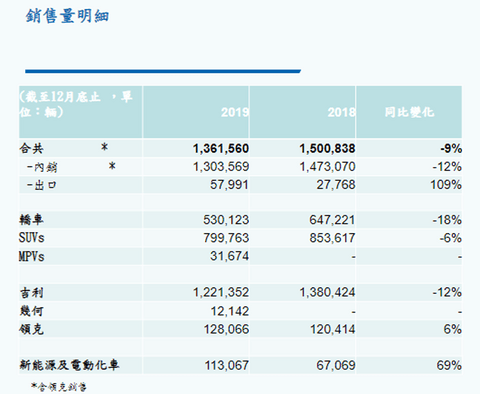Screen dimensions: 480x394
Task: Select the 幾何 2019 value 12,142
Action: [230, 311]
